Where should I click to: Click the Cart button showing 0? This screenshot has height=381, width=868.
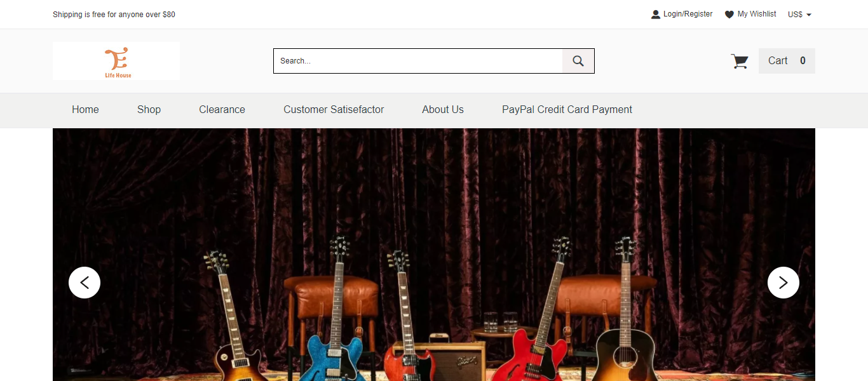tap(787, 61)
